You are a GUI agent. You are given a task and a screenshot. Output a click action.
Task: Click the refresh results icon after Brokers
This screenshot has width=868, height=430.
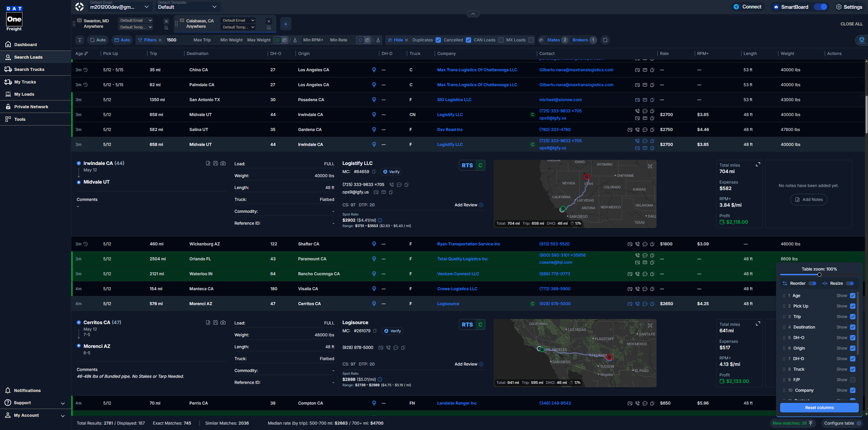coord(605,40)
